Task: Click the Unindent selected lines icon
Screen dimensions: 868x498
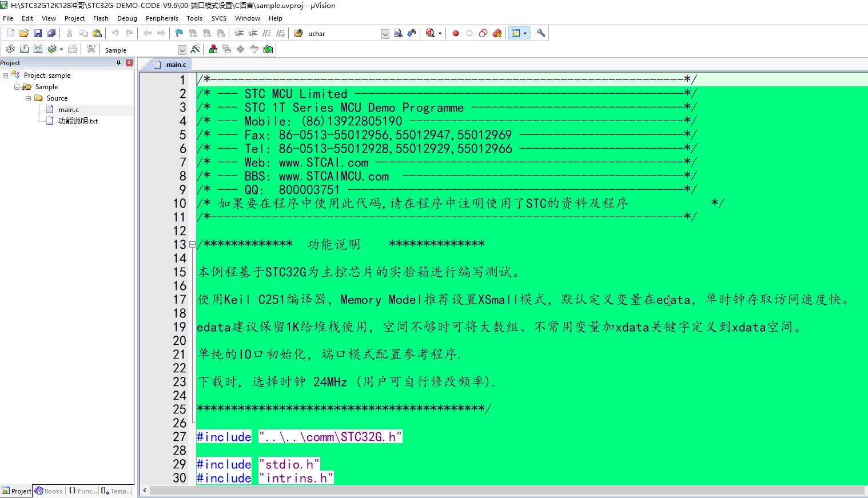Action: (253, 33)
